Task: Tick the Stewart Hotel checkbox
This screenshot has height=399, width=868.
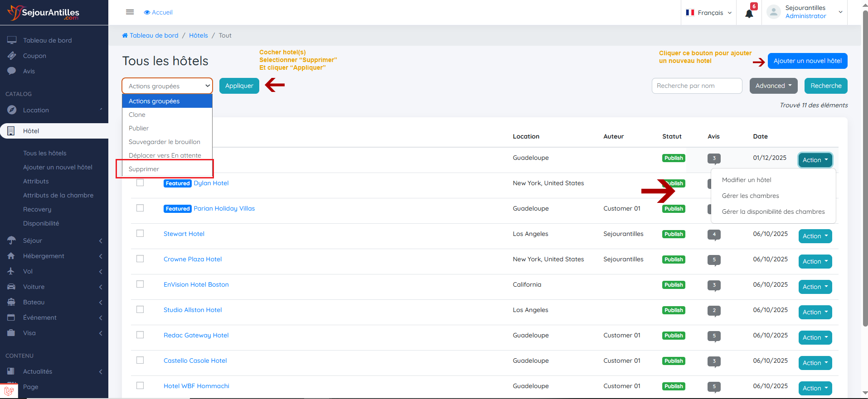Action: 140,233
